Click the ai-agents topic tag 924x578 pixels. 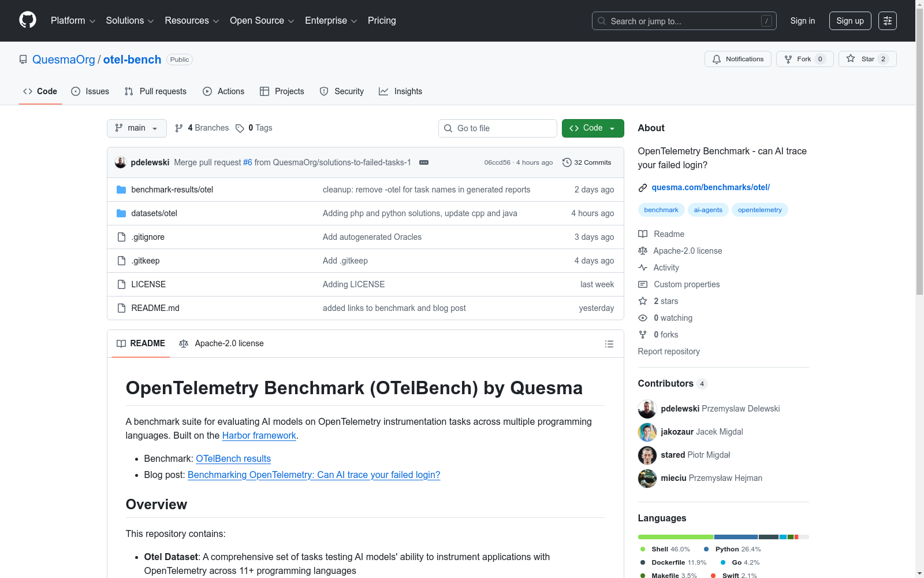(708, 210)
